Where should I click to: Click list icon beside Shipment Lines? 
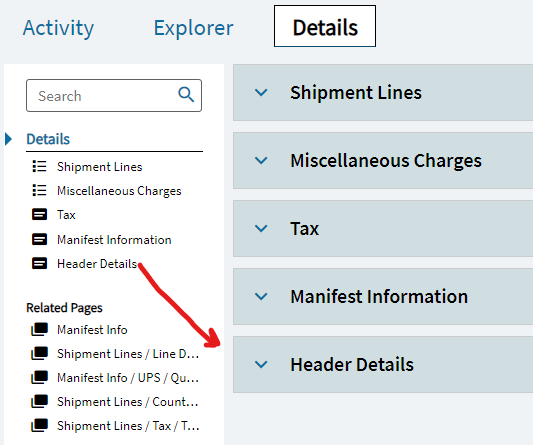click(39, 167)
